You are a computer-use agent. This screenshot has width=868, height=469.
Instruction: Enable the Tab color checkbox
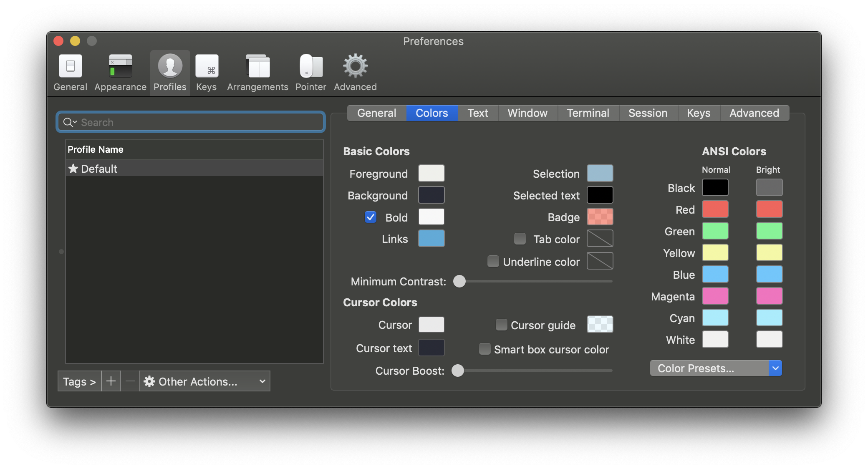520,239
